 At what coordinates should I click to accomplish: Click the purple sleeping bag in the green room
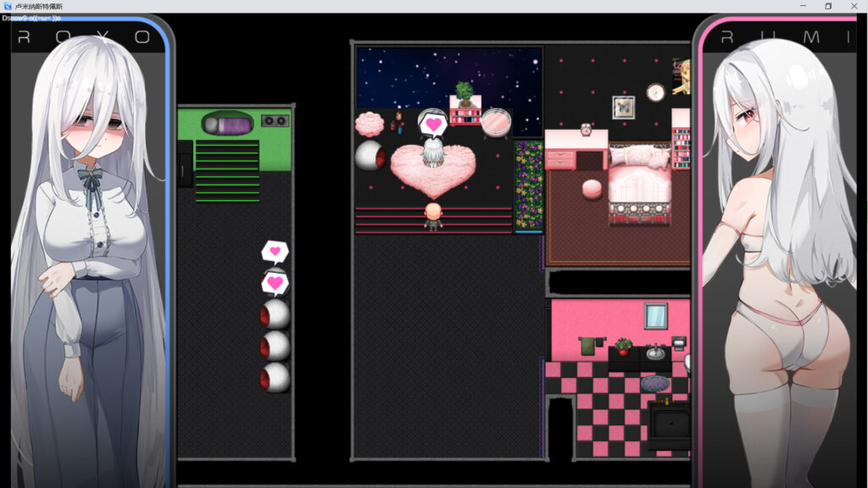click(227, 124)
